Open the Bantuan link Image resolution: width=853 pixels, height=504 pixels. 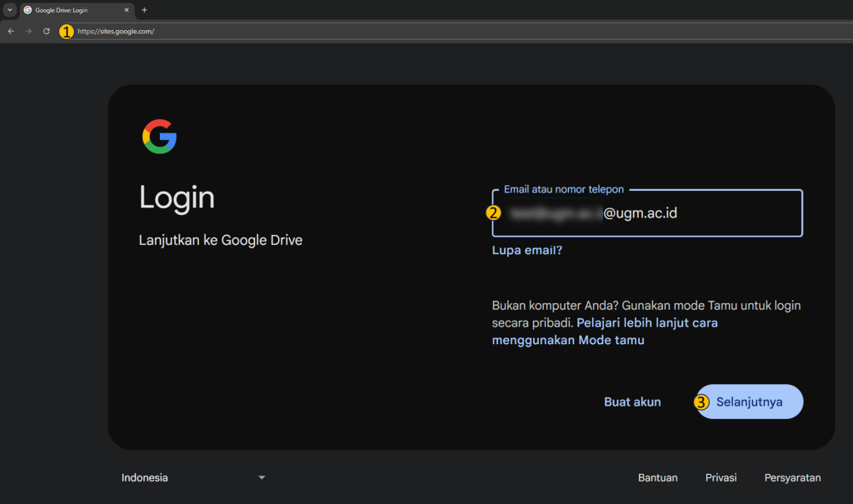click(658, 477)
